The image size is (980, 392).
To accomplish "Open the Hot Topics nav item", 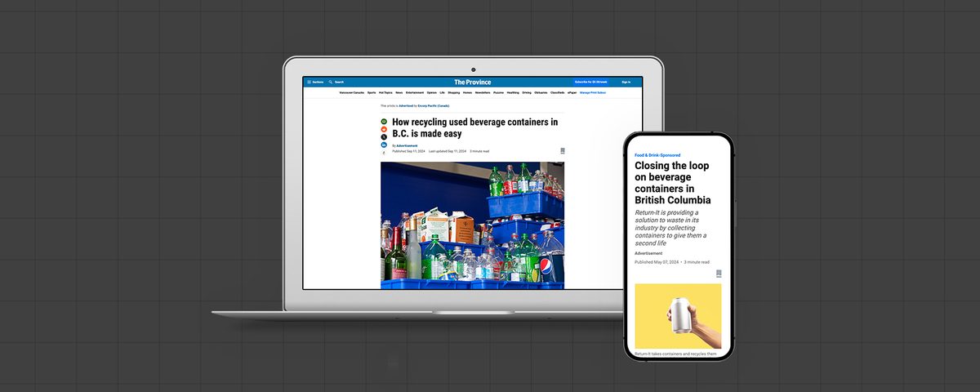I will click(x=385, y=93).
